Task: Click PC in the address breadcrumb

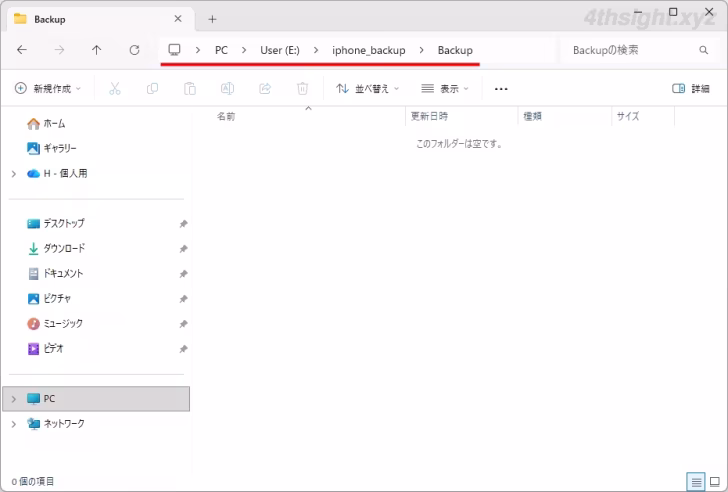Action: [x=221, y=50]
